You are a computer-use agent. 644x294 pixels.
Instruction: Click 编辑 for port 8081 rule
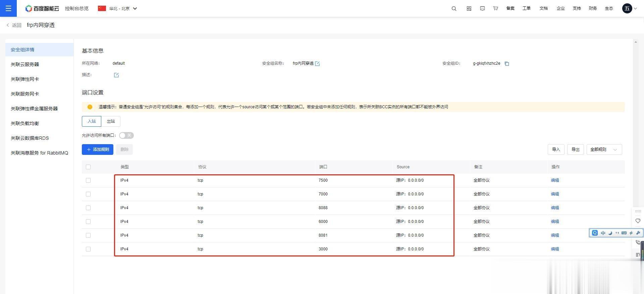click(555, 235)
